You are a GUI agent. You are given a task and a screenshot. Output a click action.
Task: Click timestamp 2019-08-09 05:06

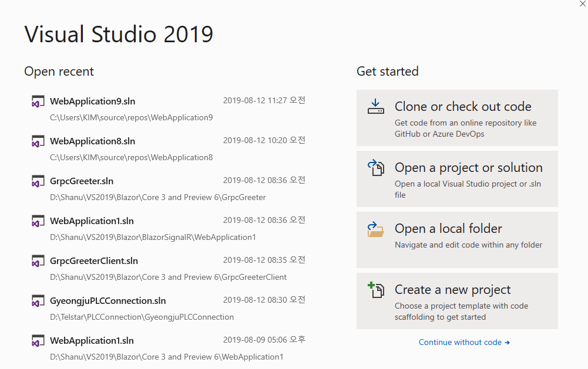[x=264, y=340]
